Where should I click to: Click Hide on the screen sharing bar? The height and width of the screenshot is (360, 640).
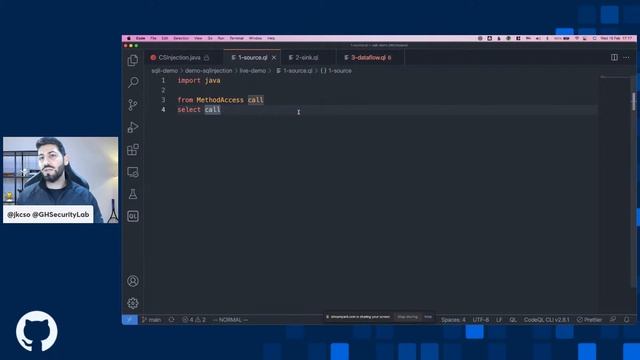pos(428,317)
